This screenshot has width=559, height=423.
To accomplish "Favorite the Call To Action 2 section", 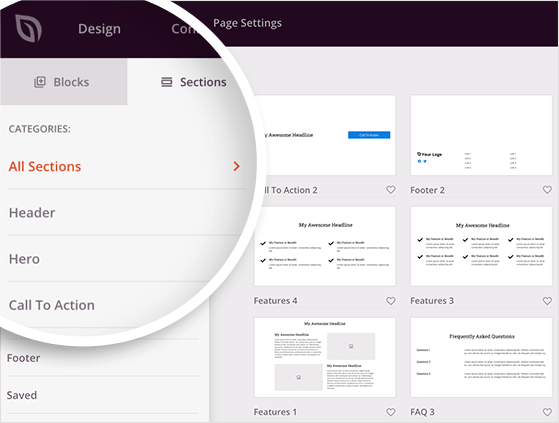I will coord(391,190).
